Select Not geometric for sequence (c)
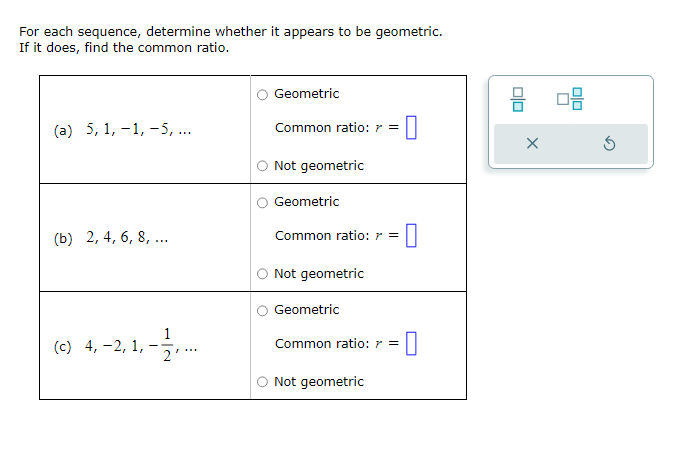This screenshot has height=460, width=697. click(262, 382)
